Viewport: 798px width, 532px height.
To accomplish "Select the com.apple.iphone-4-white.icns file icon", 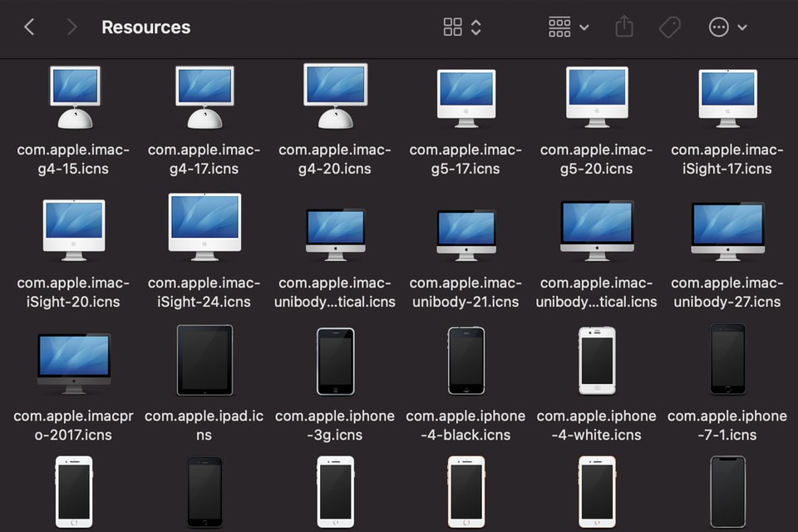I will click(x=596, y=361).
